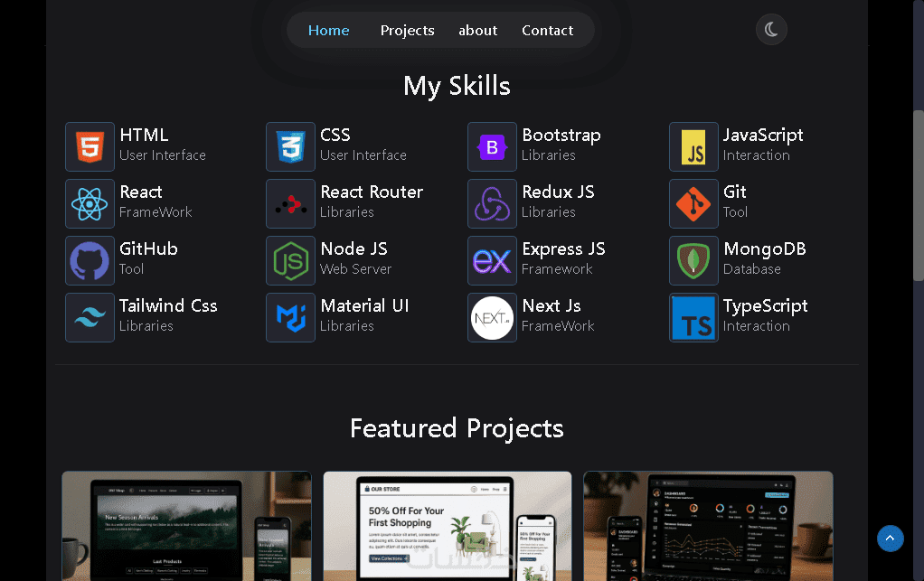Click "Interaction" label under JavaScript
This screenshot has height=581, width=924.
(757, 155)
